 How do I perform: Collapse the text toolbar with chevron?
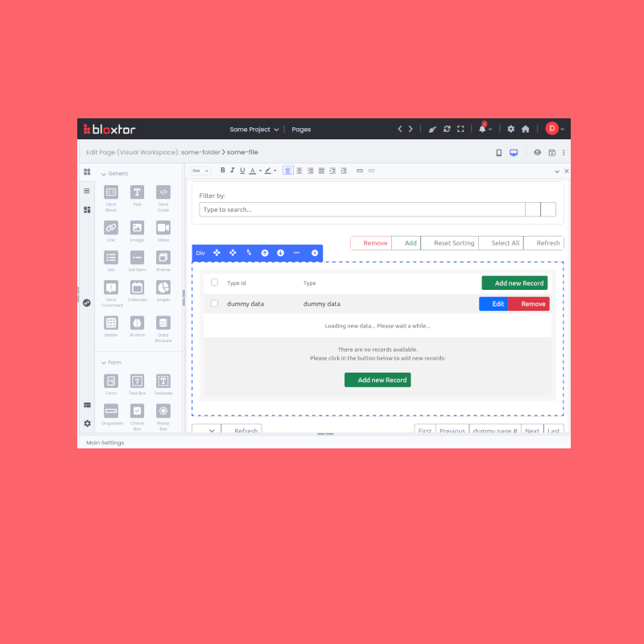click(x=557, y=171)
